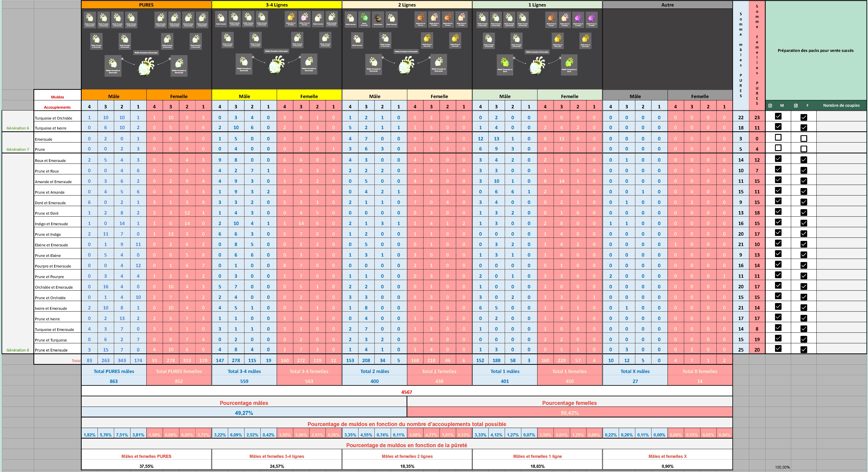Select the green Muldo Emeraude card
Screen dimensions: 868x472
365,20
